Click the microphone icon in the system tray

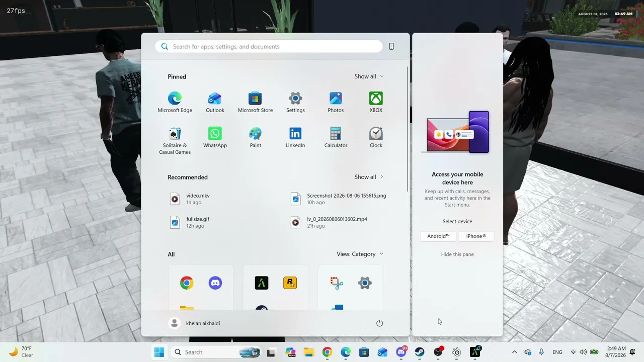click(541, 352)
